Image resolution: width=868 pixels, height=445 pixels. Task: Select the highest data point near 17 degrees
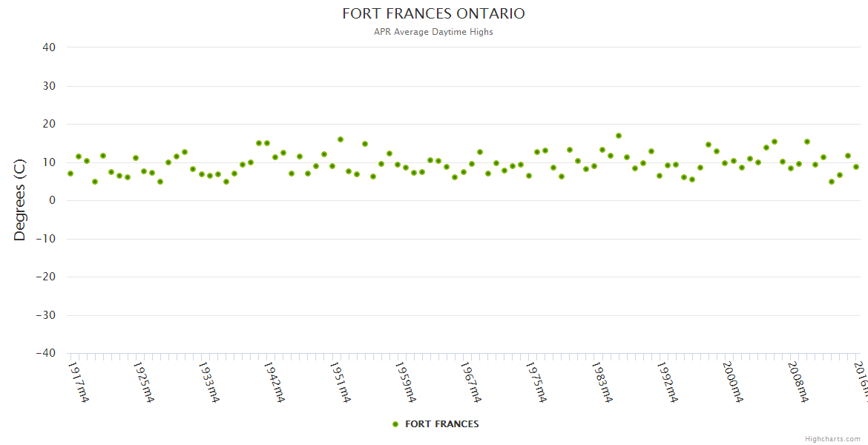[619, 136]
